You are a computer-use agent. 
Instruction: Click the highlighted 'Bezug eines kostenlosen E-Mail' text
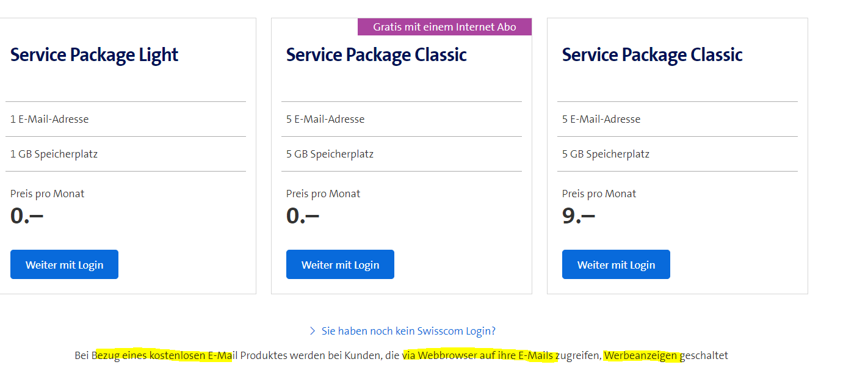tap(163, 356)
